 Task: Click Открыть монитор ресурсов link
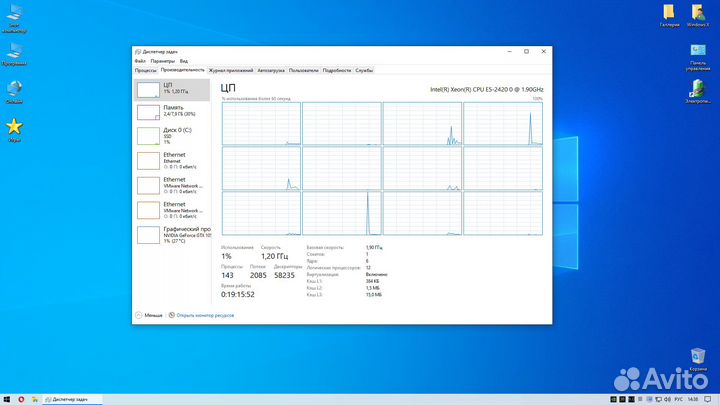[205, 314]
